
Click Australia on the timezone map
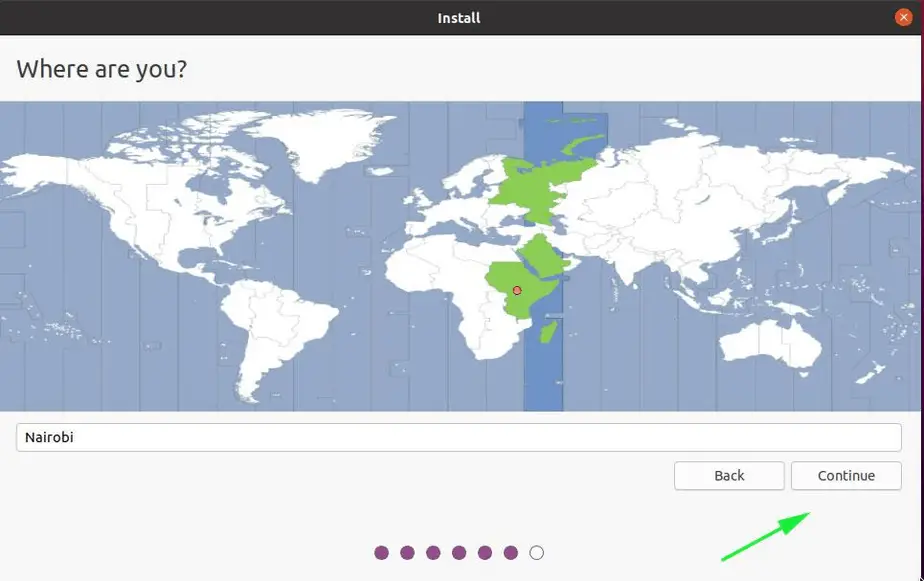tap(770, 343)
